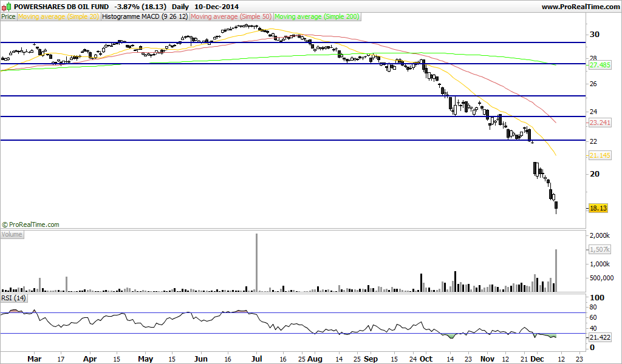Select the Price legend label

(x=9, y=16)
